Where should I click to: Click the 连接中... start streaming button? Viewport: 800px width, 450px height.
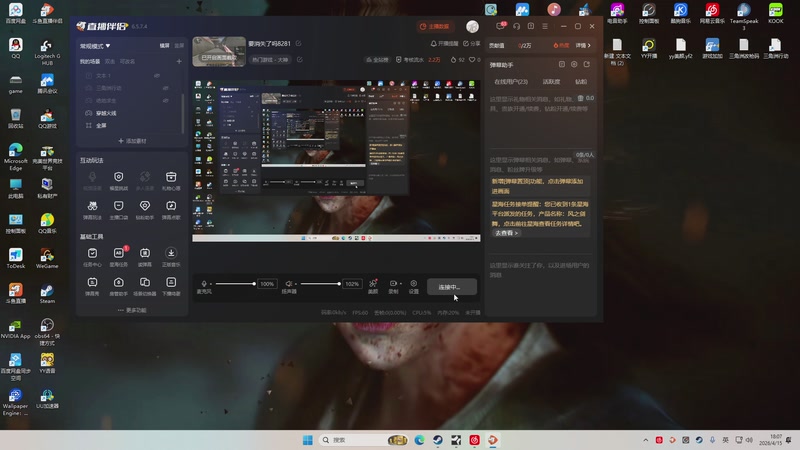pos(451,287)
